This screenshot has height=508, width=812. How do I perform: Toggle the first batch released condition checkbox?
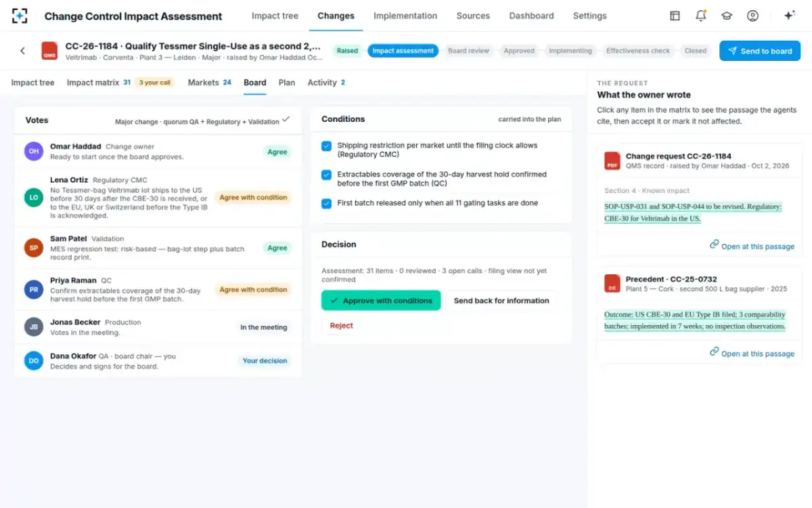point(327,203)
